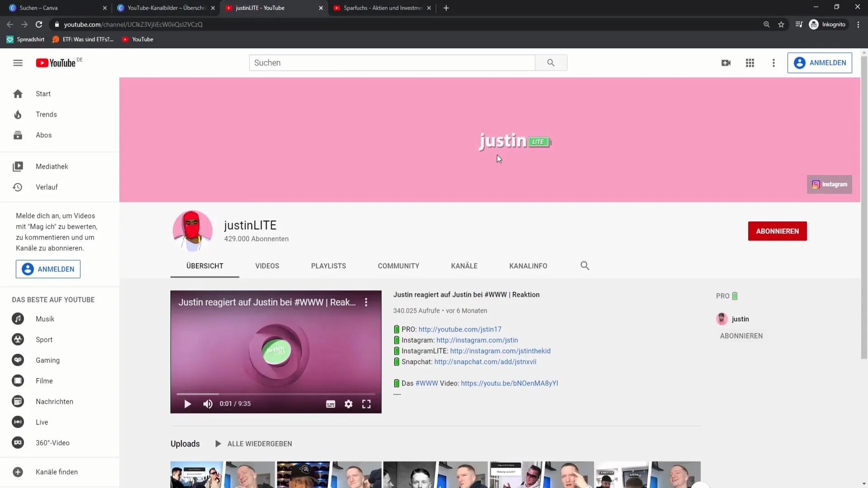Select the KANALINFO channel tab
The height and width of the screenshot is (488, 868).
tap(528, 266)
